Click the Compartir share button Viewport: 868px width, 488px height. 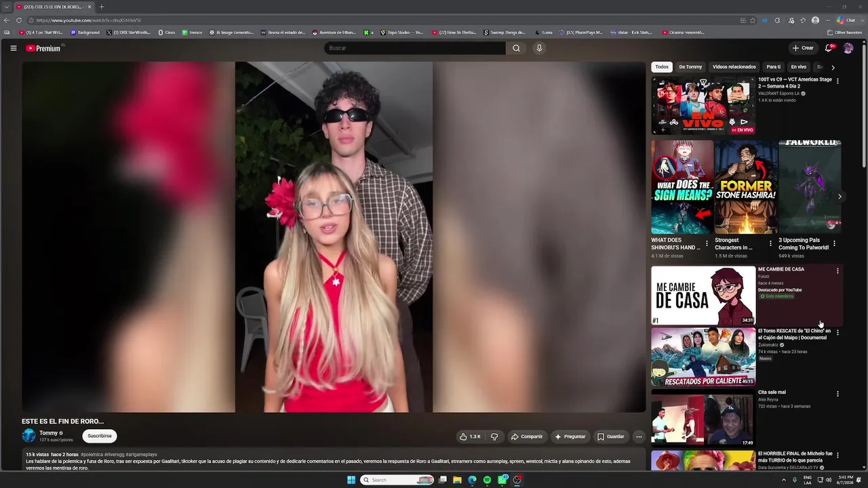tap(527, 436)
